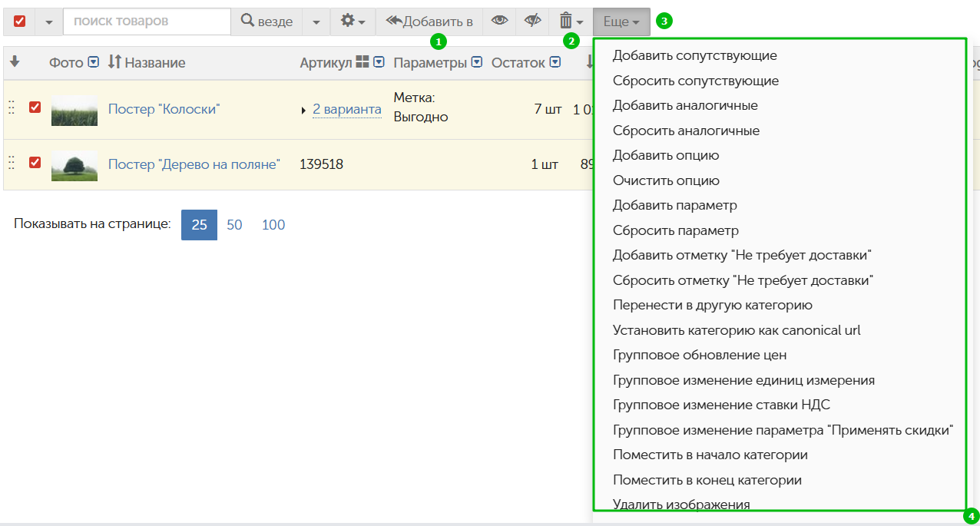Expand the Остаток column dropdown arrow
This screenshot has height=526, width=980.
555,62
